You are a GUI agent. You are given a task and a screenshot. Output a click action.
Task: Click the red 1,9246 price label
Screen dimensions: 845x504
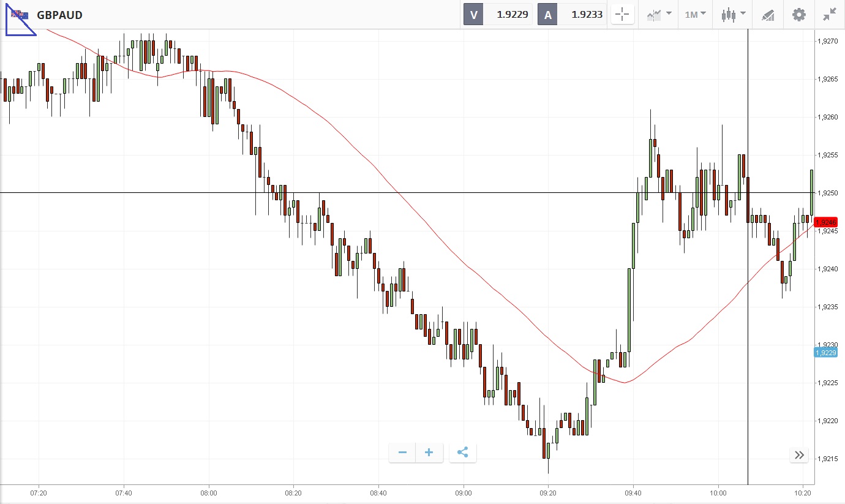[825, 222]
